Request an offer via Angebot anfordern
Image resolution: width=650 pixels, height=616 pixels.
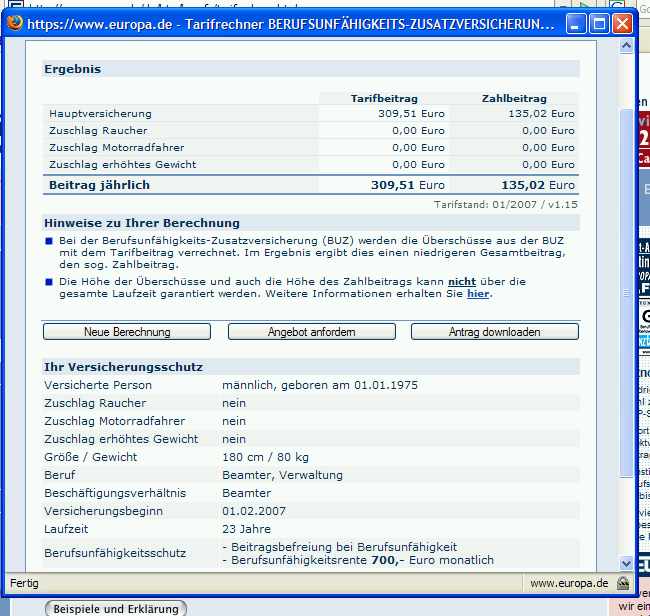[312, 332]
